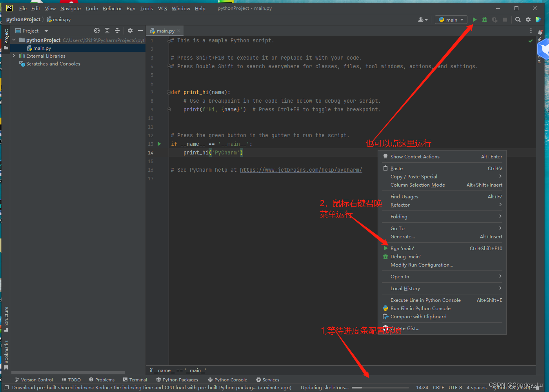Open the Terminal tool window

(135, 379)
